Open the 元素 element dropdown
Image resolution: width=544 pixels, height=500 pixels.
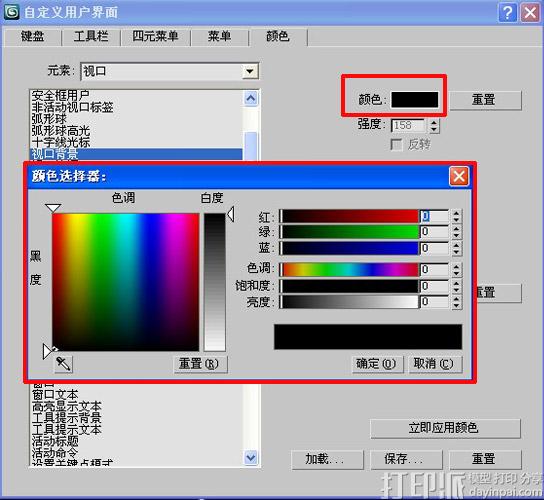[249, 71]
